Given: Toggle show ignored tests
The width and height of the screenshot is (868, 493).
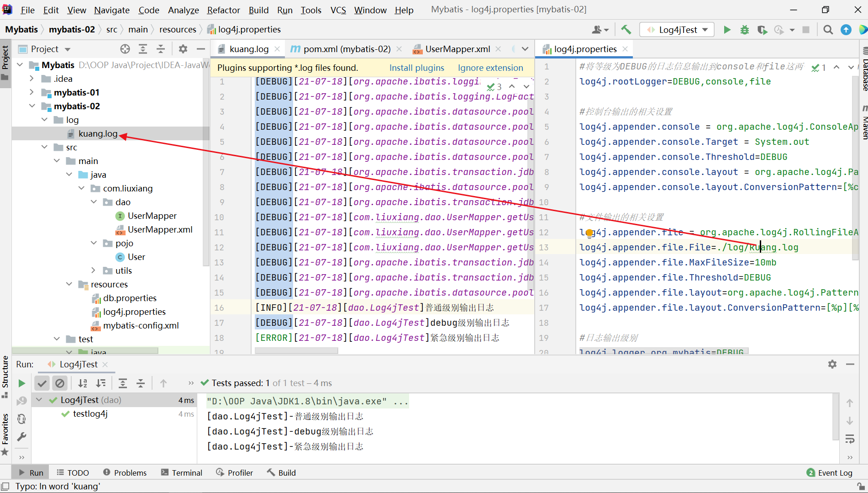Looking at the screenshot, I should click(x=60, y=383).
